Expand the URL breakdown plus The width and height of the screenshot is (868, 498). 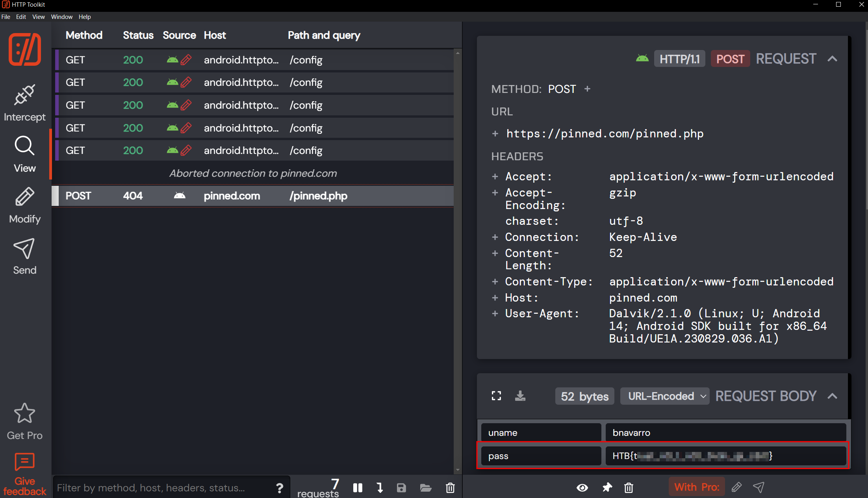(495, 134)
